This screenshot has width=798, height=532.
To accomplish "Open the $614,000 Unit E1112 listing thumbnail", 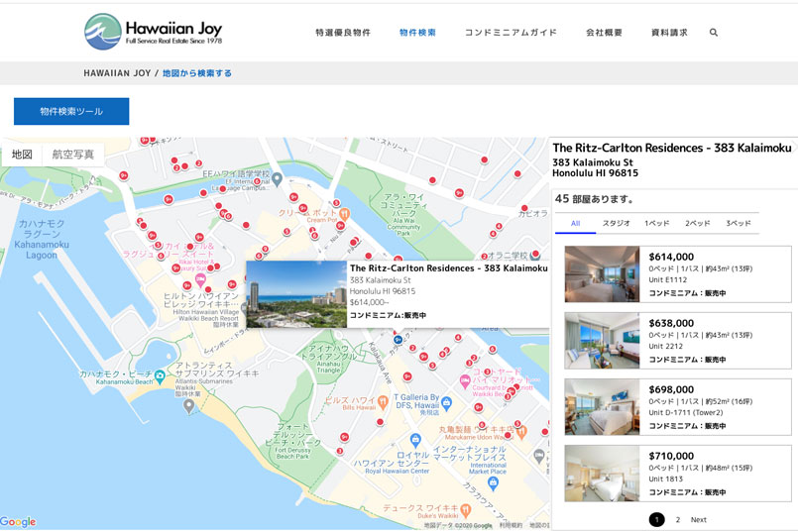I will pyautogui.click(x=602, y=274).
